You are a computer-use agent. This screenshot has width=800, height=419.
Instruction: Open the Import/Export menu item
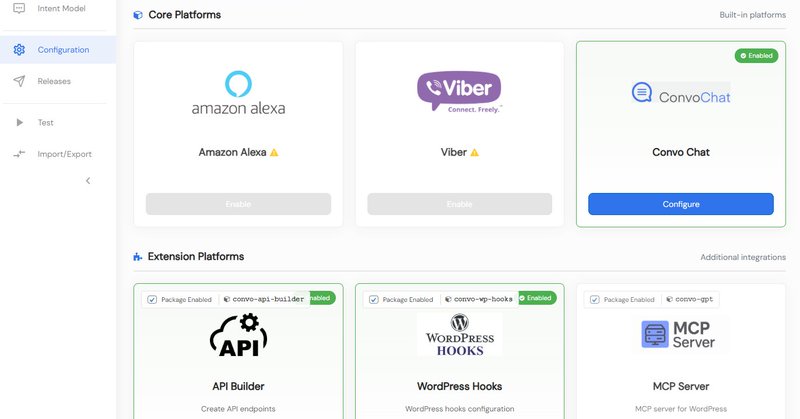coord(64,154)
